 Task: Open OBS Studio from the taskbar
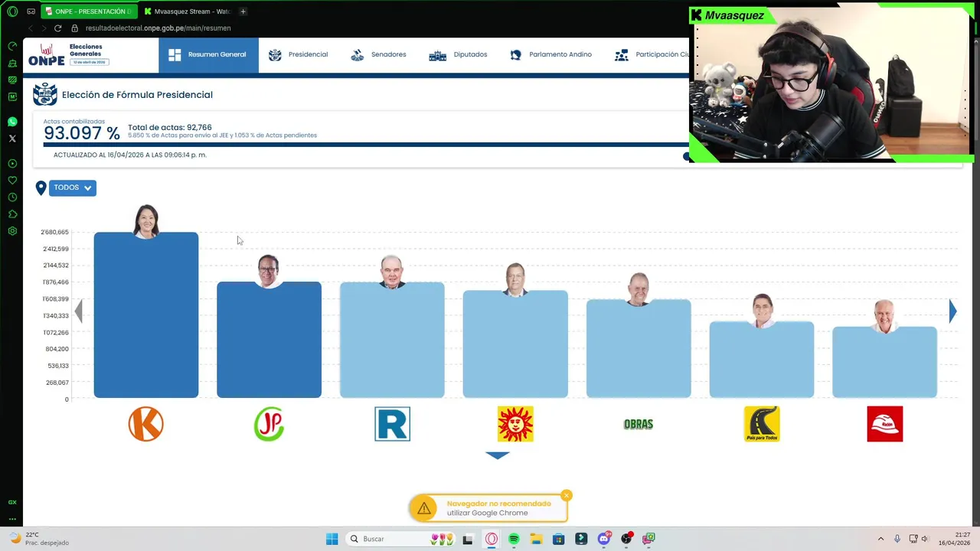tap(627, 539)
